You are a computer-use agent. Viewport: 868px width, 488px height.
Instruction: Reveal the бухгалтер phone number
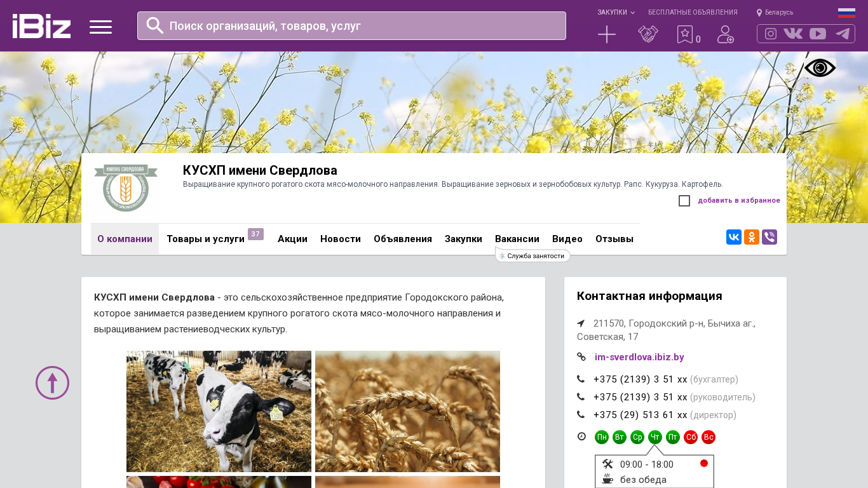(641, 379)
